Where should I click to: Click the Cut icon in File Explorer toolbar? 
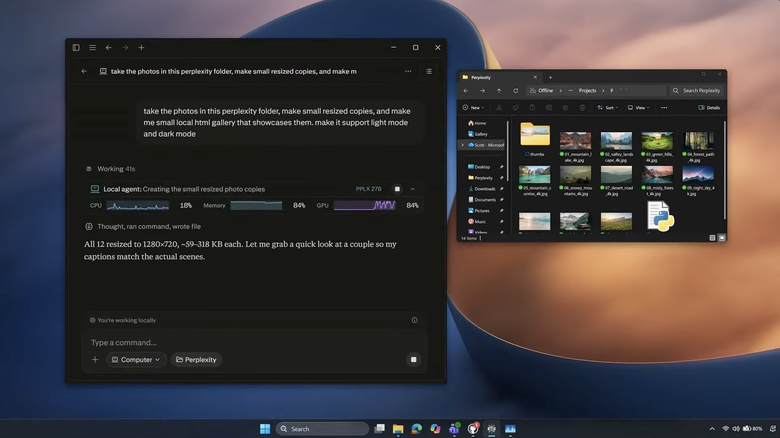pyautogui.click(x=499, y=108)
